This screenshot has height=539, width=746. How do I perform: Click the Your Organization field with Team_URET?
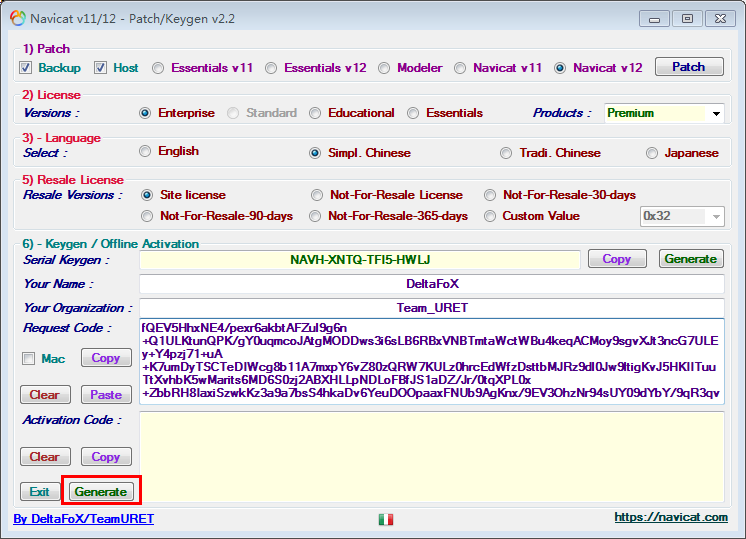pos(432,308)
